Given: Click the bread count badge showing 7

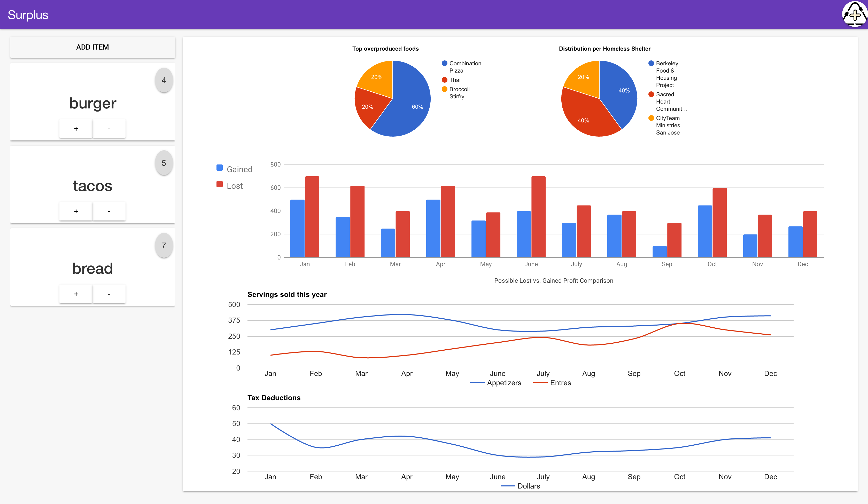Looking at the screenshot, I should tap(164, 246).
